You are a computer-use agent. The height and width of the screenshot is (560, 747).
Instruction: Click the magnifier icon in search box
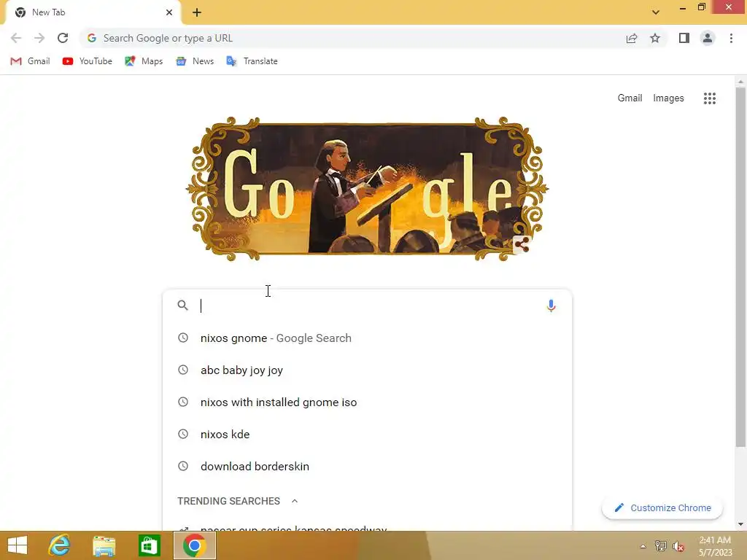pyautogui.click(x=183, y=306)
